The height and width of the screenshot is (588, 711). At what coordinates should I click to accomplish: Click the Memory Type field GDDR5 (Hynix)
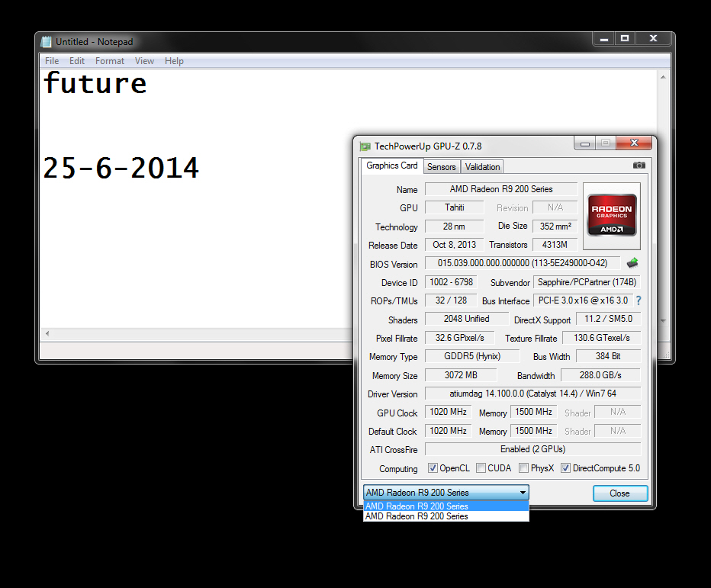pos(472,356)
